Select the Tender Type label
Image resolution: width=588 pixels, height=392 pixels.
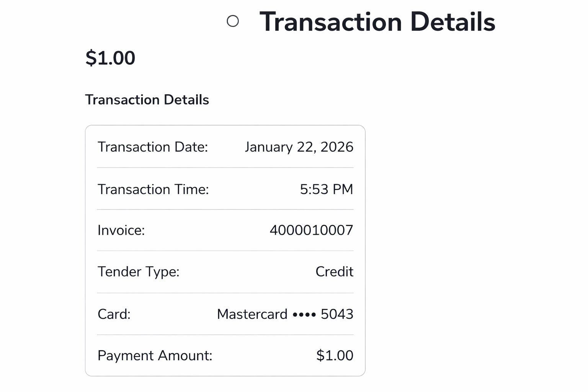coord(138,272)
